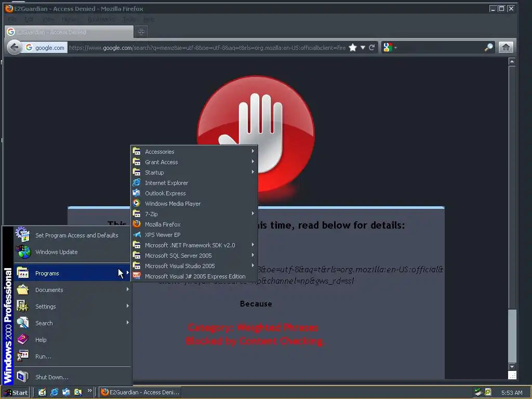Launch Outlook Express from Programs menu

[x=194, y=193]
